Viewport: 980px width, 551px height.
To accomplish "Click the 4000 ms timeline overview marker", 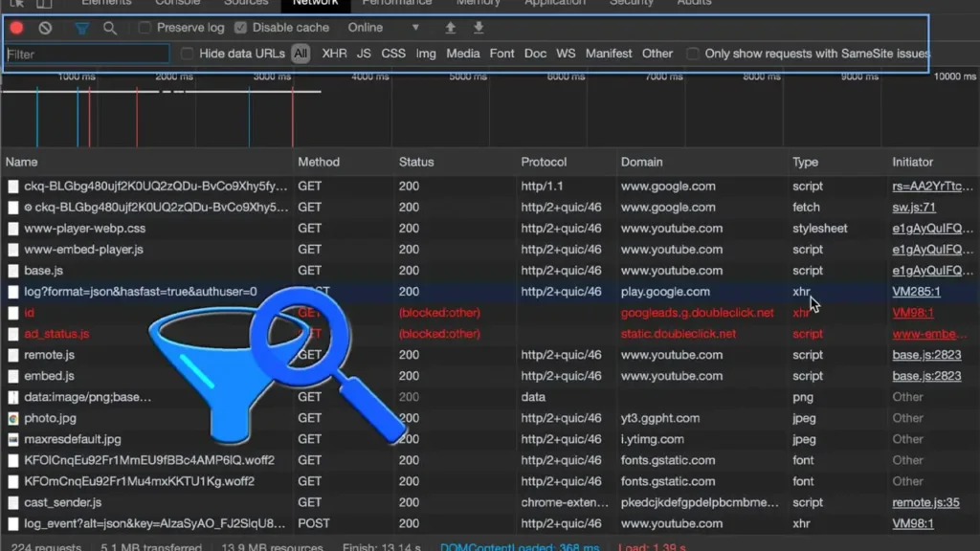I will pyautogui.click(x=370, y=77).
